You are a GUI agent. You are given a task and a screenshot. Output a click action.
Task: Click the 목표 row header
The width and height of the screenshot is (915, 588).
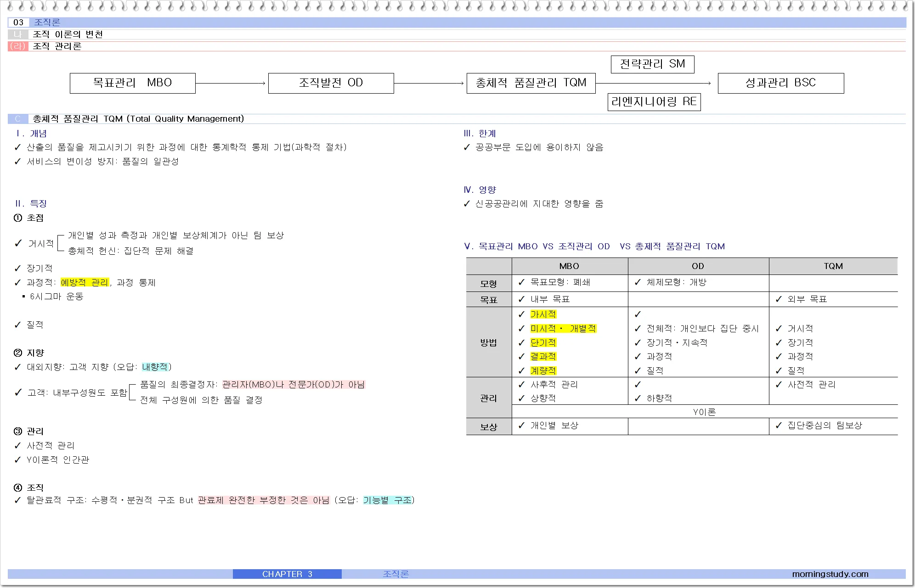489,300
